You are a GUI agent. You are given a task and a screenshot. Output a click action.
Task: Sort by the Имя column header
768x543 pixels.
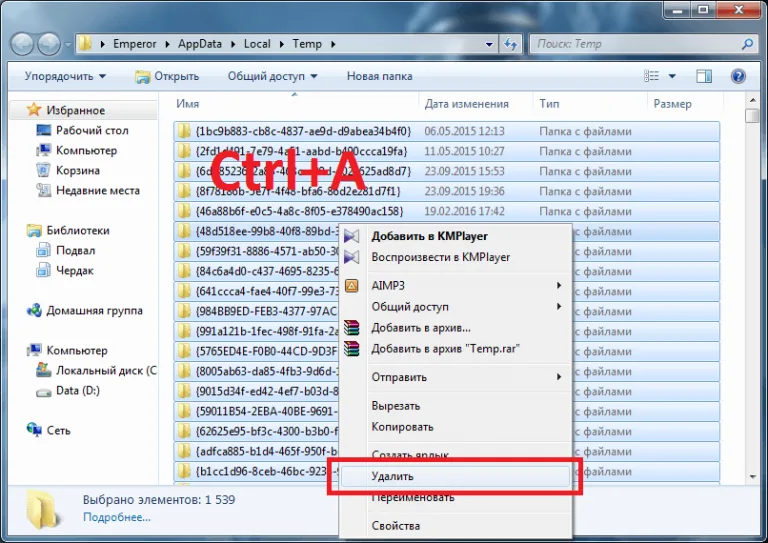tap(296, 104)
